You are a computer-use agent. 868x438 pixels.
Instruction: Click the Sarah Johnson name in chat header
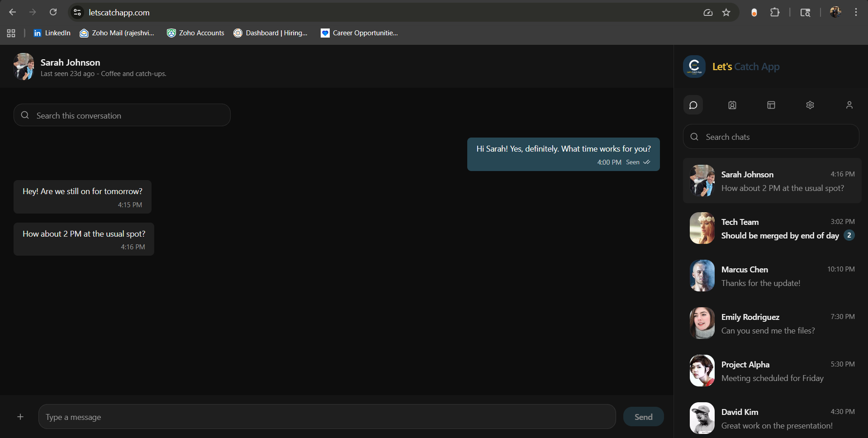pyautogui.click(x=70, y=62)
